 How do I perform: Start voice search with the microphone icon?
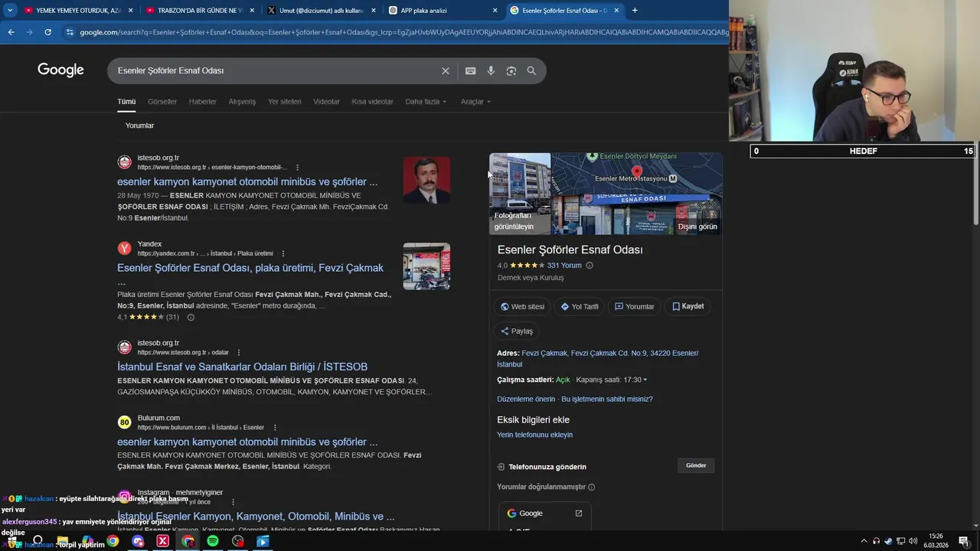[x=491, y=71]
